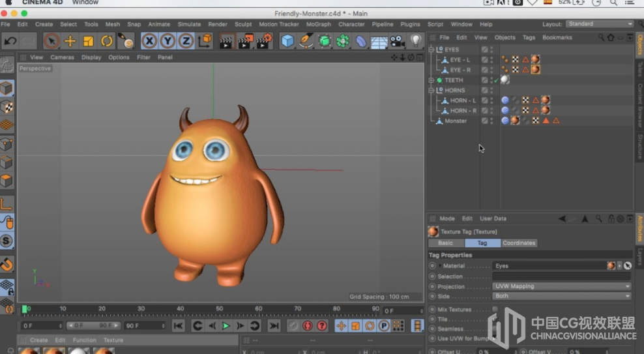Open the Mesh menu

113,24
